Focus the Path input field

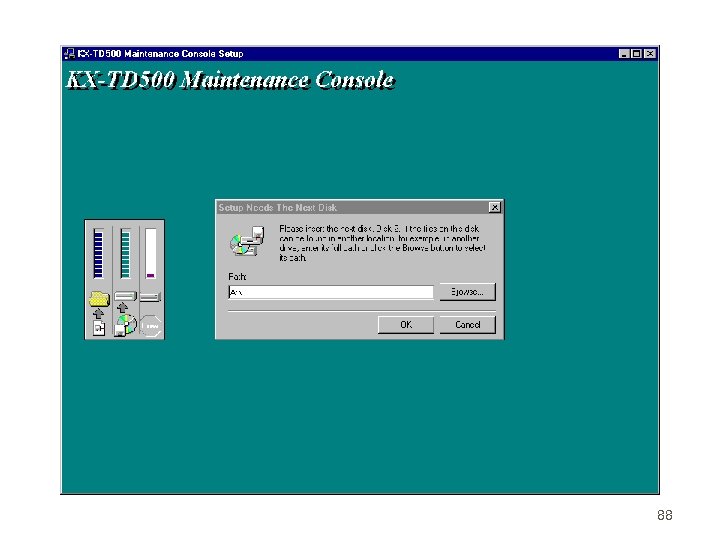coord(331,292)
